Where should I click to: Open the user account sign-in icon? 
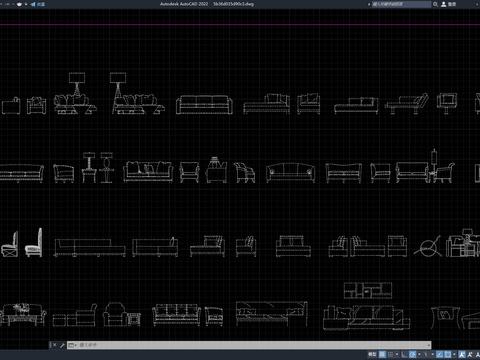pos(444,4)
